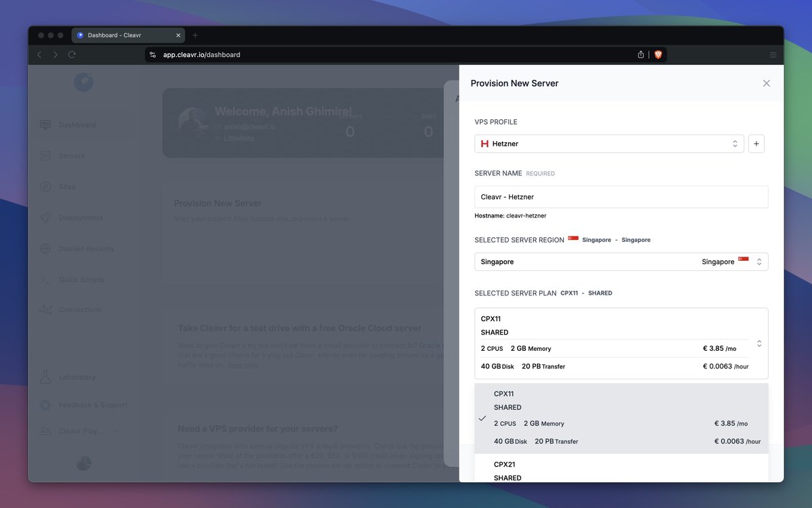Viewport: 812px width, 508px height.
Task: Open Laboratory via the flask icon
Action: 45,377
